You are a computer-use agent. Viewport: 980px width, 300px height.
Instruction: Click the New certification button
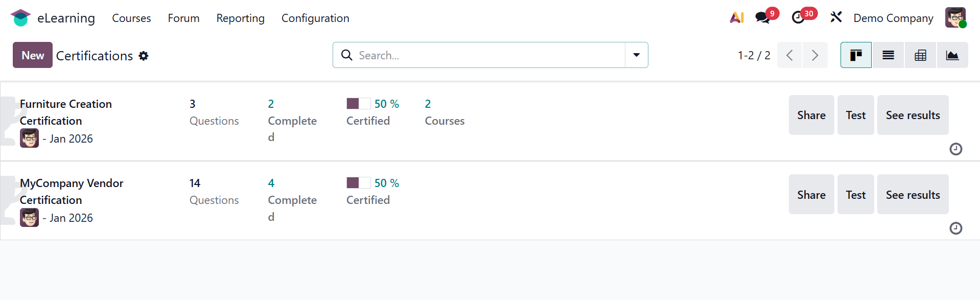(x=33, y=55)
